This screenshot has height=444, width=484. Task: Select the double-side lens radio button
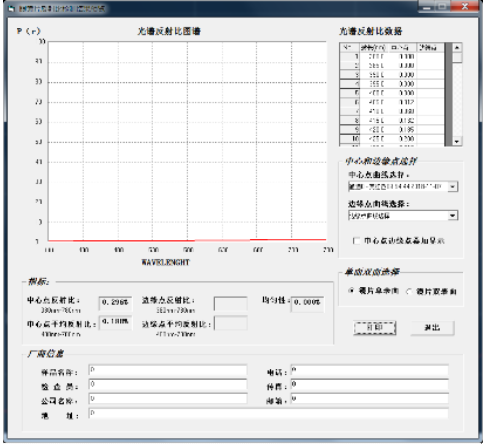coord(409,291)
